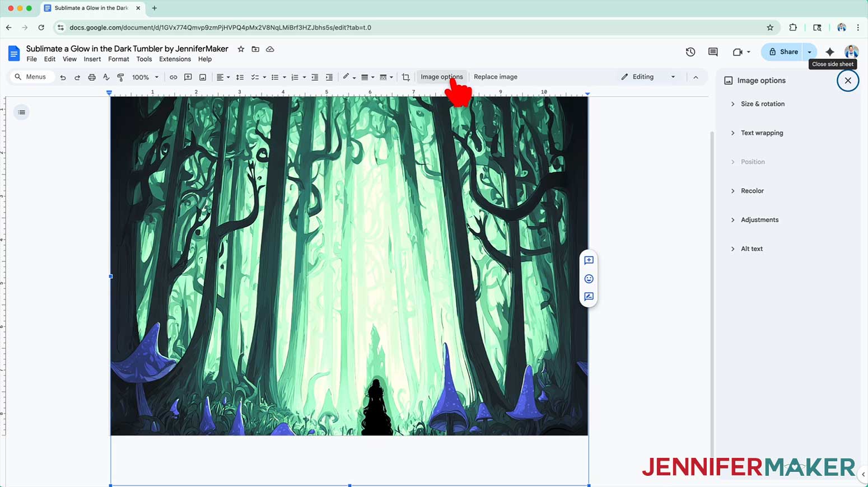This screenshot has height=487, width=868.
Task: Open the browser extensions puzzle icon
Action: click(793, 27)
